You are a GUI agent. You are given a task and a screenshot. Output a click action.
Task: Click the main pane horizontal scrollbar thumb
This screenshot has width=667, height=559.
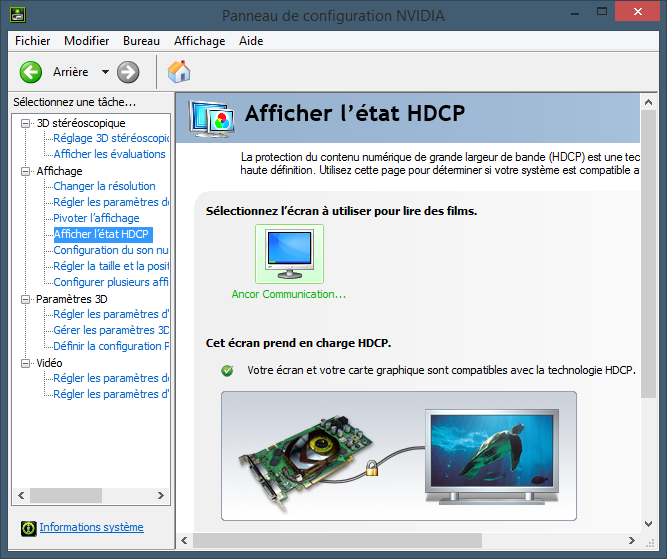click(337, 540)
